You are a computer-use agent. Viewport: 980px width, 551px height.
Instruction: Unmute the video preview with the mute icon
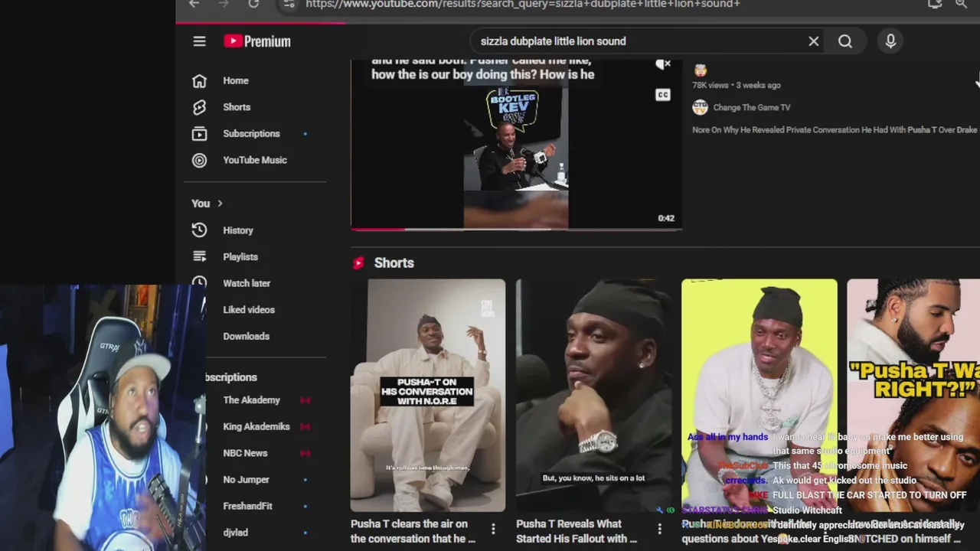[x=663, y=64]
